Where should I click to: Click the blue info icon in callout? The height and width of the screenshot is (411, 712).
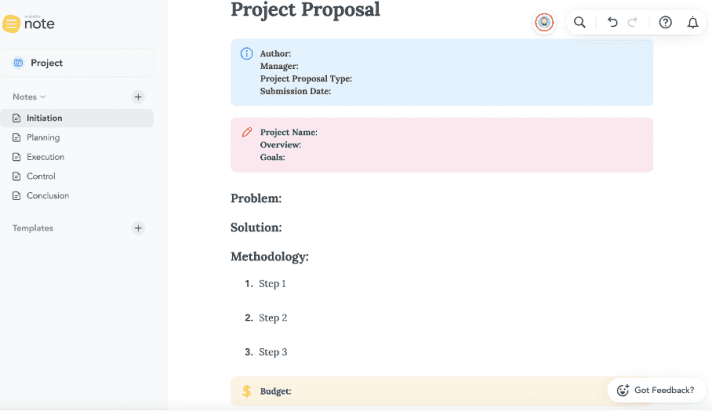247,53
